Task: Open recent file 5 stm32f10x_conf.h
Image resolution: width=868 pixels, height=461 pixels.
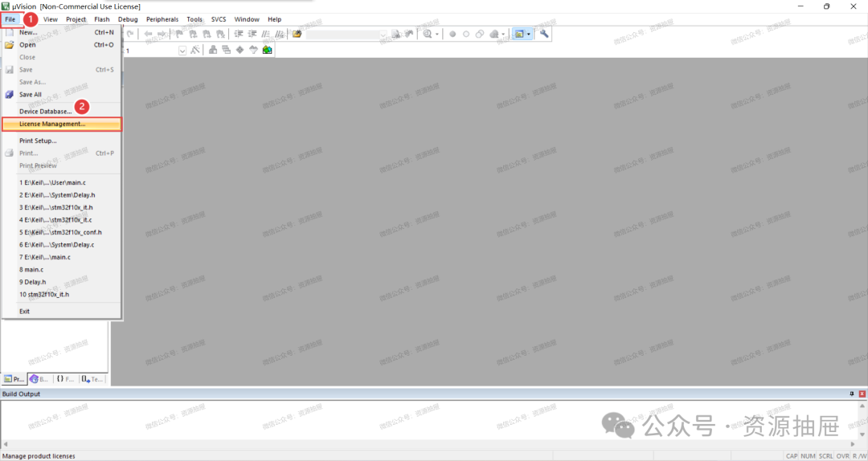Action: [61, 232]
